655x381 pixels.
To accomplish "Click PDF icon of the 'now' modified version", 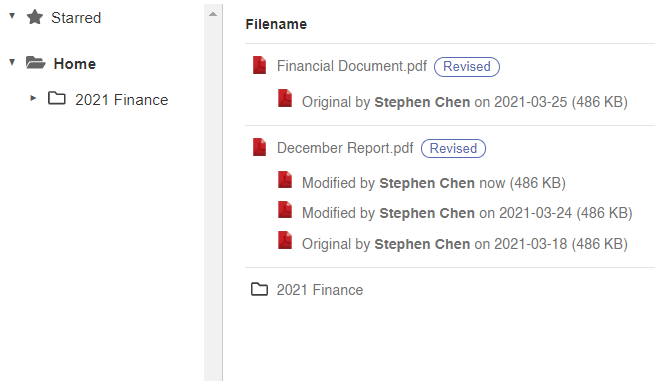I will click(285, 180).
